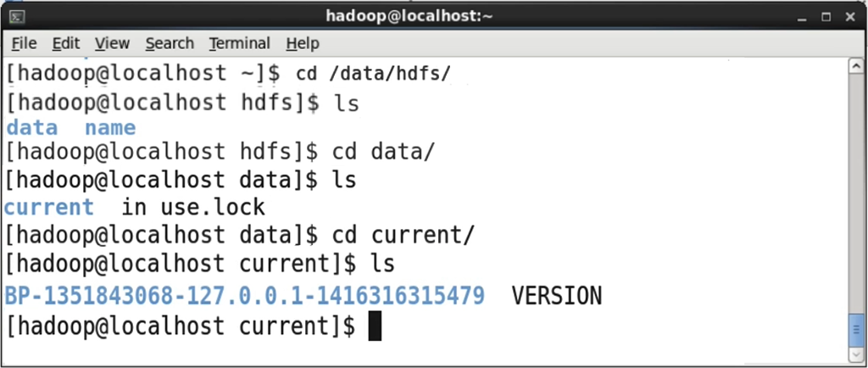
Task: Click the blue "name" directory entry
Action: (x=110, y=128)
